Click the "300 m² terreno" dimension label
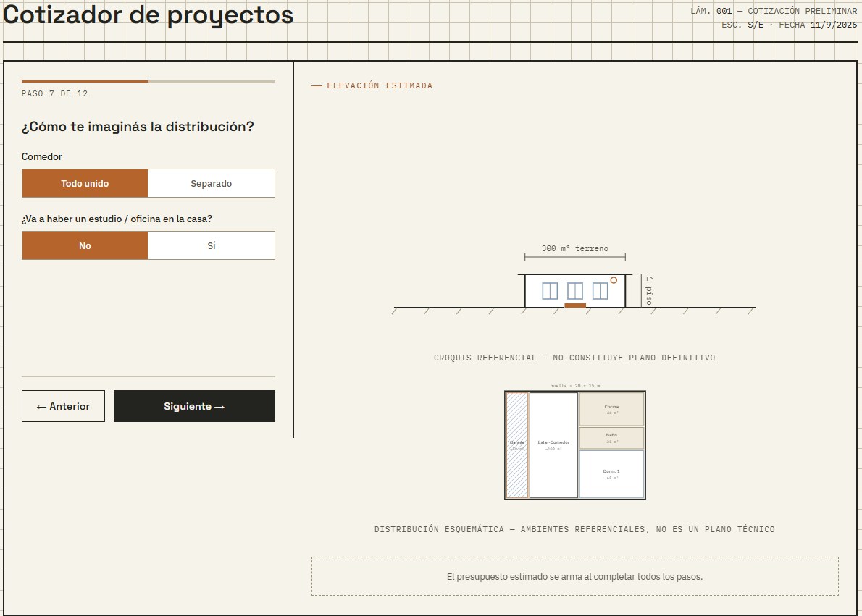 click(x=575, y=248)
